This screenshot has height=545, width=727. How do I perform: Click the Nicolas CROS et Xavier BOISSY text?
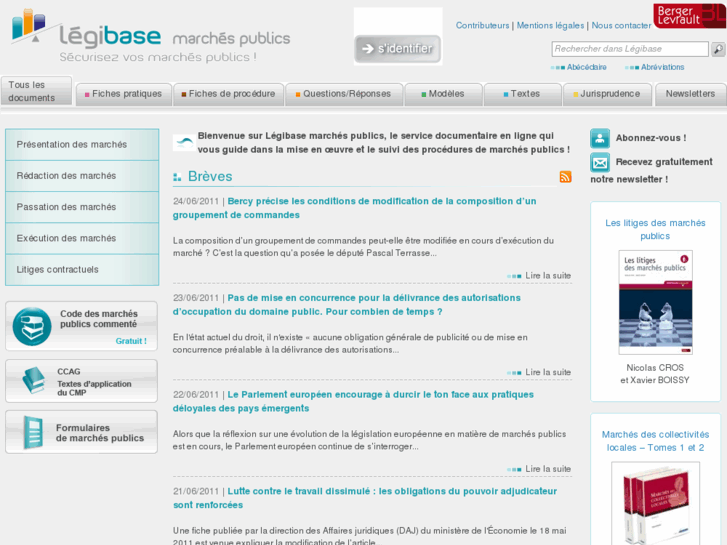(x=655, y=374)
